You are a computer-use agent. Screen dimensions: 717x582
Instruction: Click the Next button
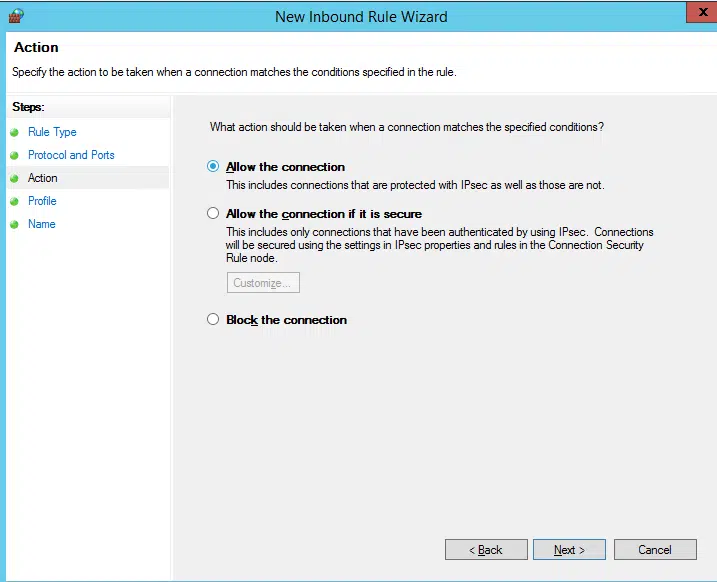pyautogui.click(x=569, y=550)
